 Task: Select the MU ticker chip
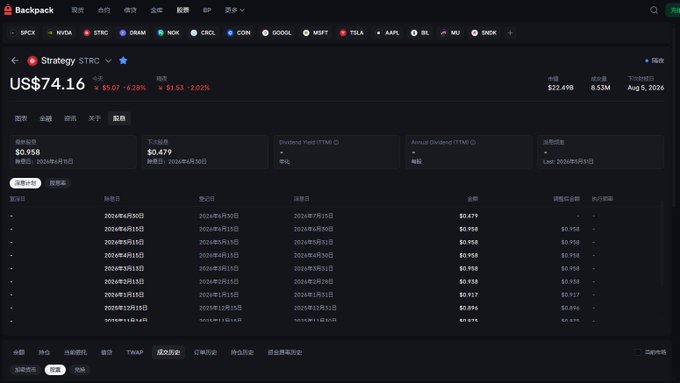[451, 33]
